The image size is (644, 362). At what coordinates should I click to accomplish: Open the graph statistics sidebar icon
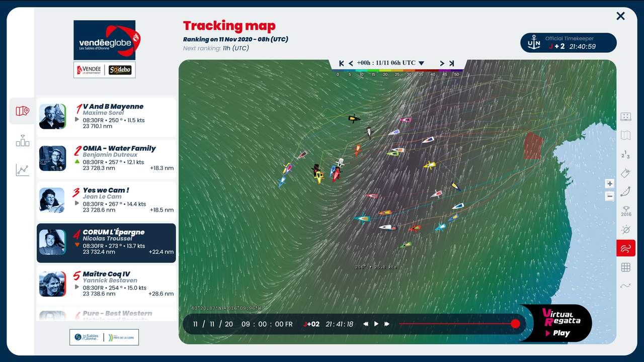[x=22, y=170]
